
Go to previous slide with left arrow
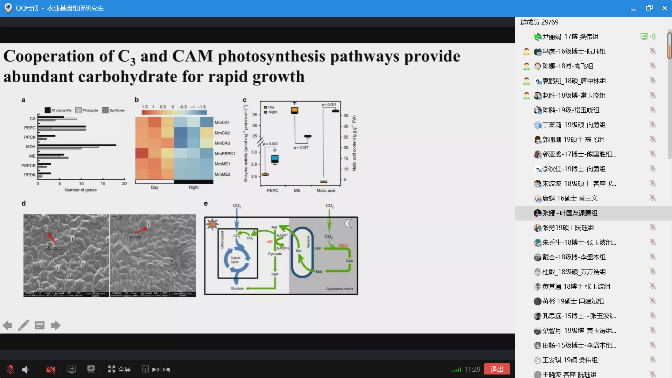point(7,325)
